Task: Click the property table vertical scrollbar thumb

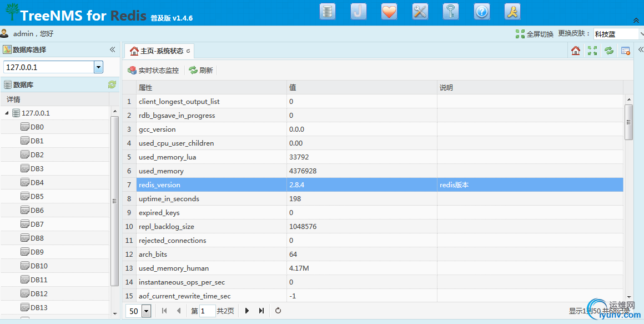Action: click(628, 122)
